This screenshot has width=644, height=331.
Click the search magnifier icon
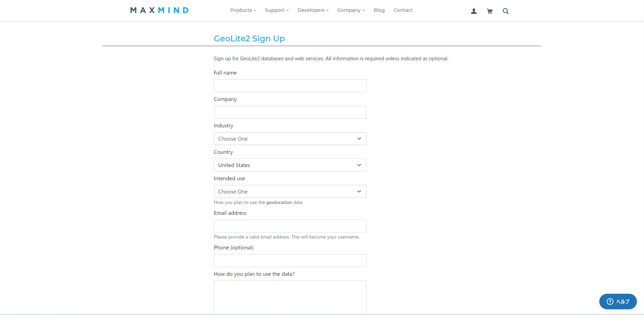pos(506,11)
